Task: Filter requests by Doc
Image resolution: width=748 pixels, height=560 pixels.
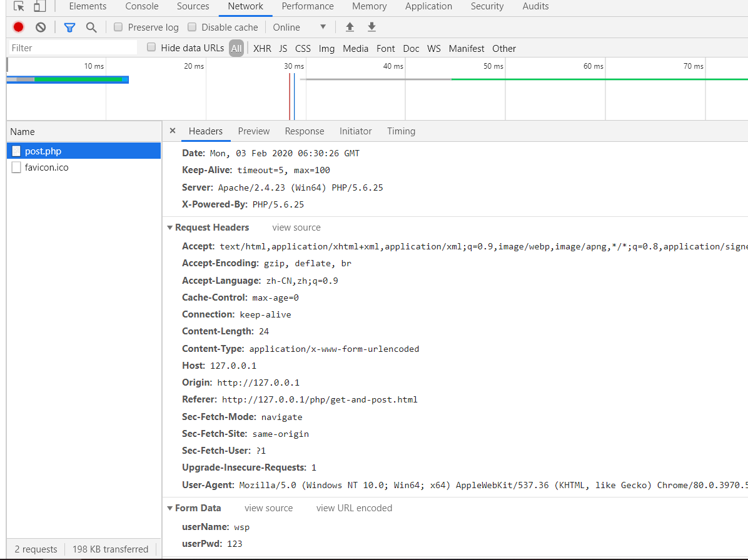Action: click(x=411, y=48)
